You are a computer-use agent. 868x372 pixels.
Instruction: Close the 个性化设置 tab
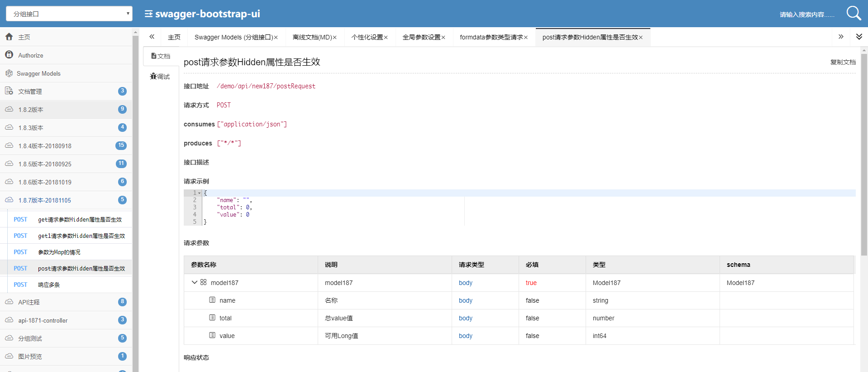coord(386,38)
